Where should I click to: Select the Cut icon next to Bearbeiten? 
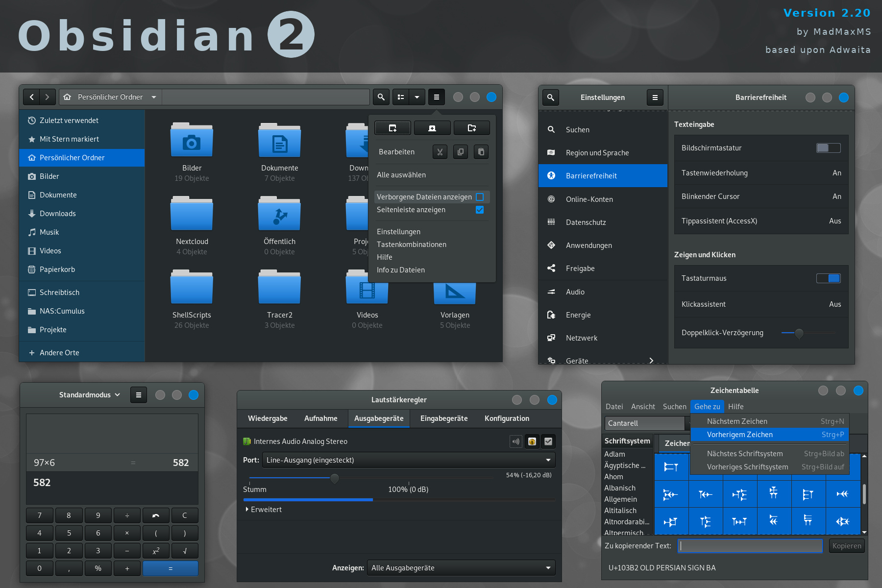click(440, 152)
